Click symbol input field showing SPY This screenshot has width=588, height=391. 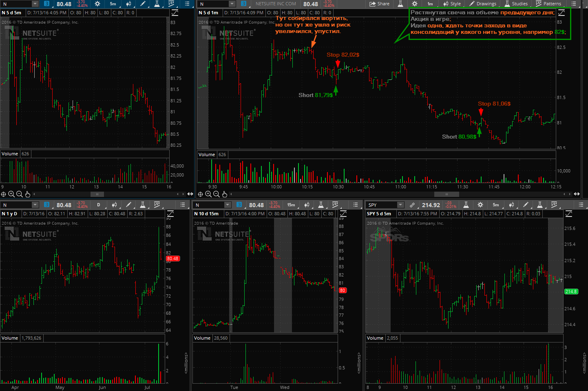coord(382,205)
